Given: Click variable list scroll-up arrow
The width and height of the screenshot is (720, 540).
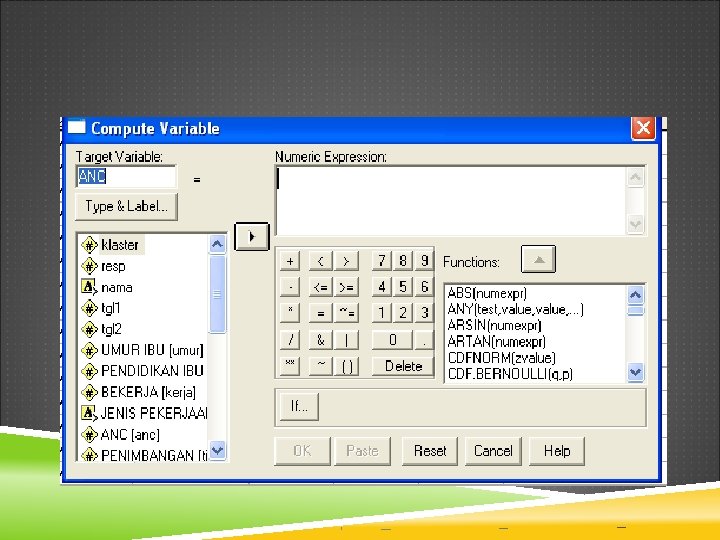Looking at the screenshot, I should 217,244.
